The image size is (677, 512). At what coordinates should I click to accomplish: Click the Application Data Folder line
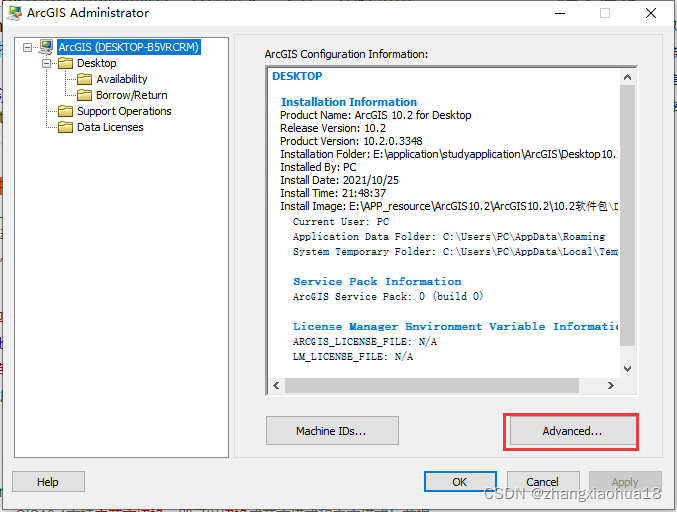point(449,237)
